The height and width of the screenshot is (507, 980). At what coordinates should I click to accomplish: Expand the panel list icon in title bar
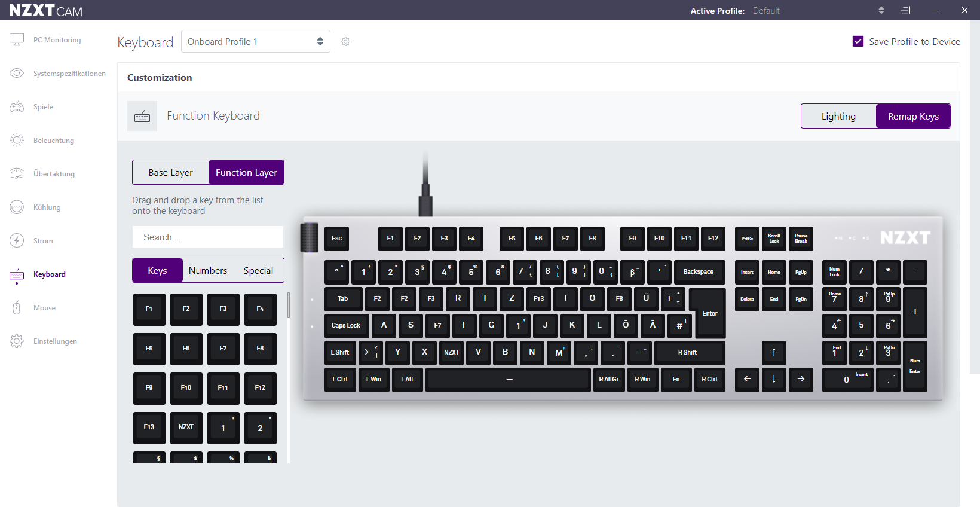click(906, 10)
